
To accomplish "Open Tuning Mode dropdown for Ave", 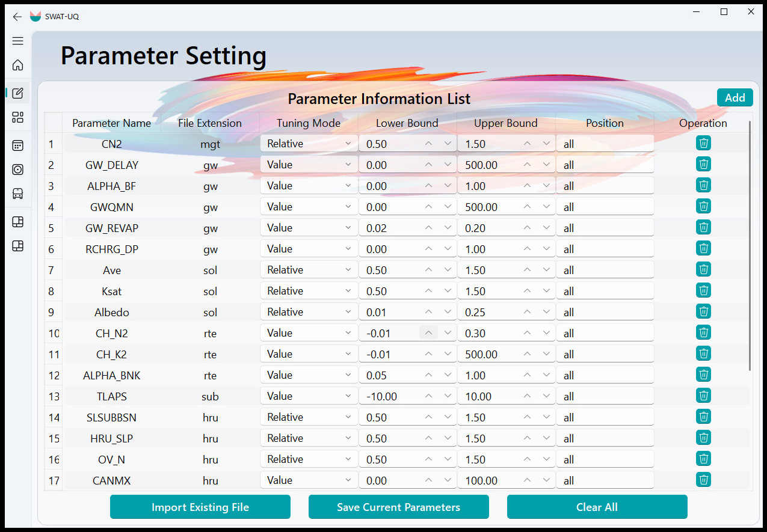I will tap(309, 270).
